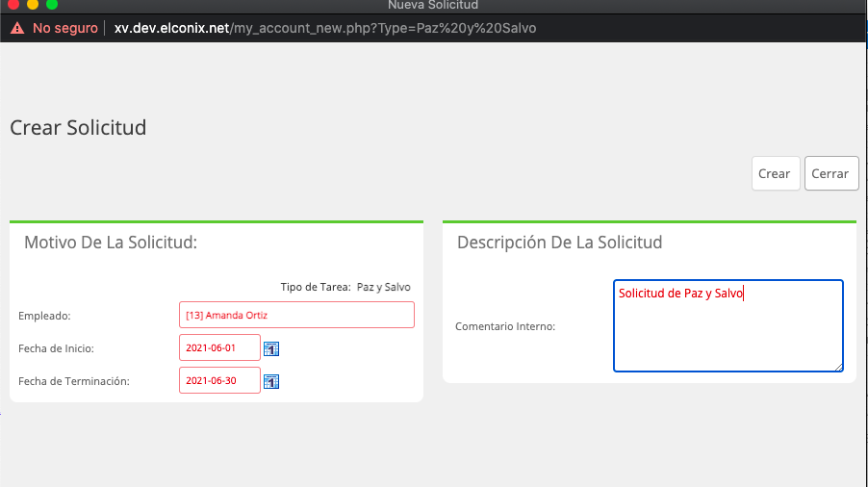Click the textarea resize handle corner
The image size is (868, 487).
coord(839,367)
